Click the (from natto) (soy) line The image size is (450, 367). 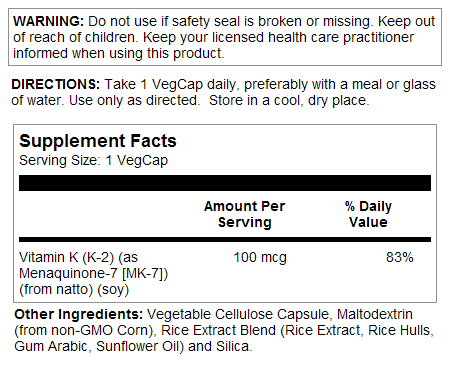coord(74,289)
